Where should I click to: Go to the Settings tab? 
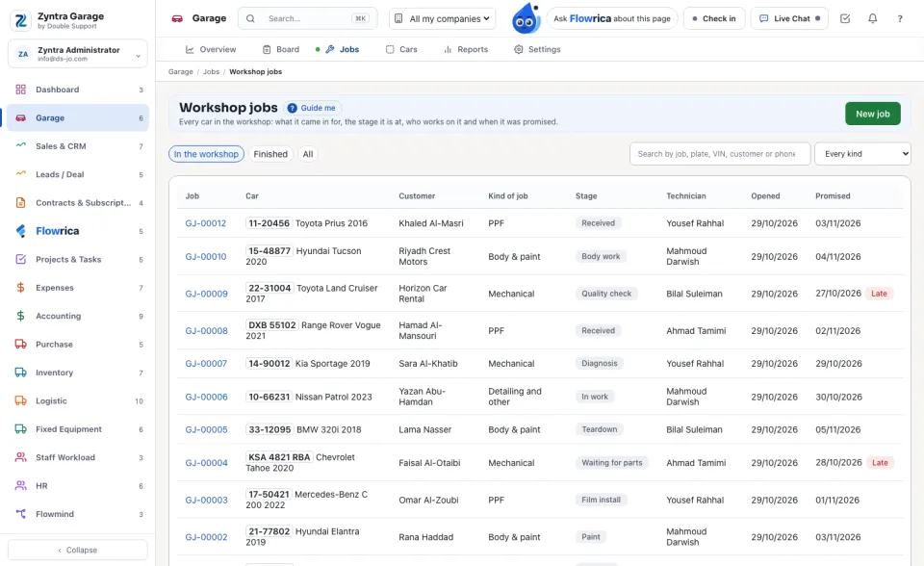(x=537, y=49)
